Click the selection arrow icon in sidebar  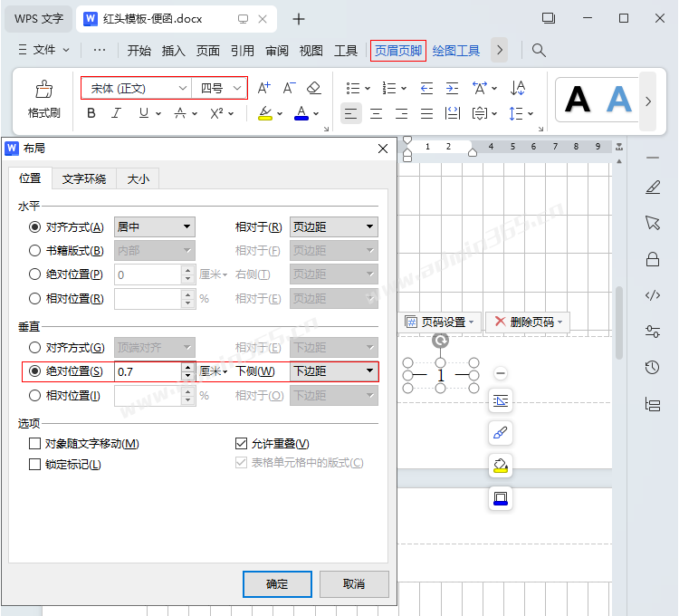pyautogui.click(x=653, y=223)
